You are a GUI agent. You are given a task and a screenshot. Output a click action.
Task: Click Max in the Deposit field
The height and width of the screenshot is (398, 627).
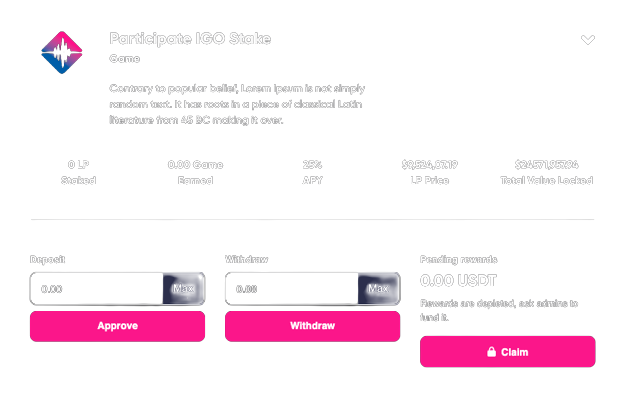(x=184, y=288)
